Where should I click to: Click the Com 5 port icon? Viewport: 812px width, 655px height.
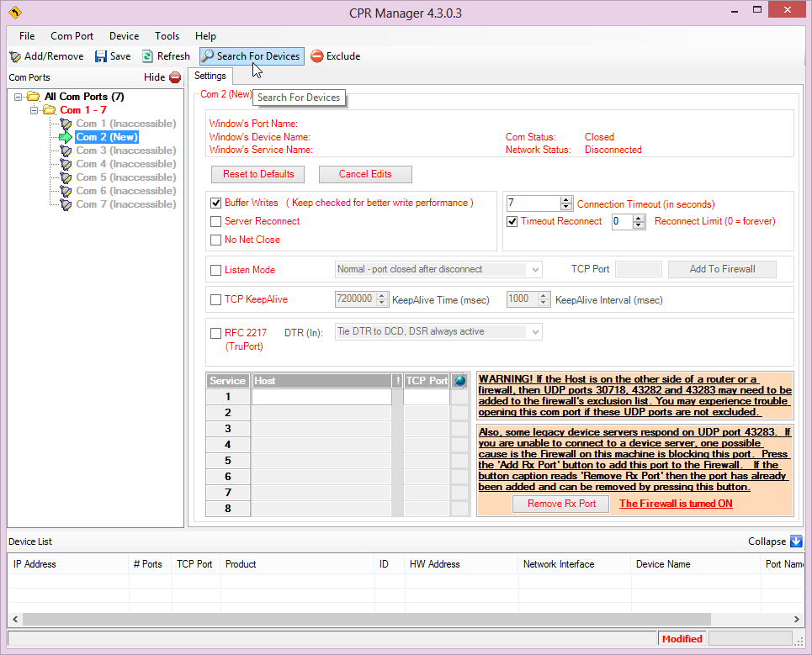pos(66,177)
